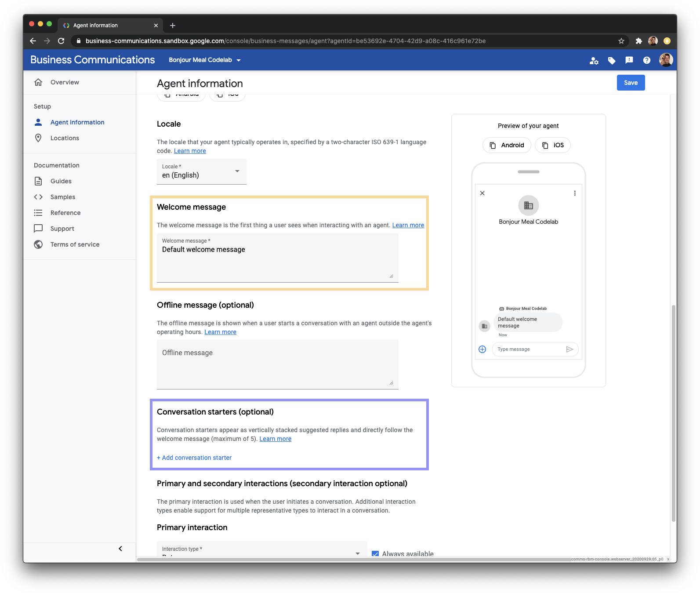700x593 pixels.
Task: Open the Locale dropdown
Action: [201, 171]
